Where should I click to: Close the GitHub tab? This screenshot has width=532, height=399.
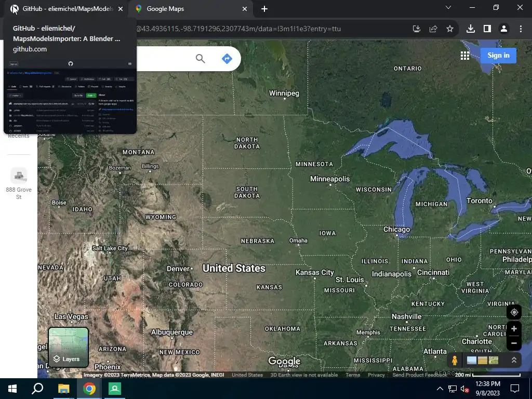pyautogui.click(x=121, y=9)
